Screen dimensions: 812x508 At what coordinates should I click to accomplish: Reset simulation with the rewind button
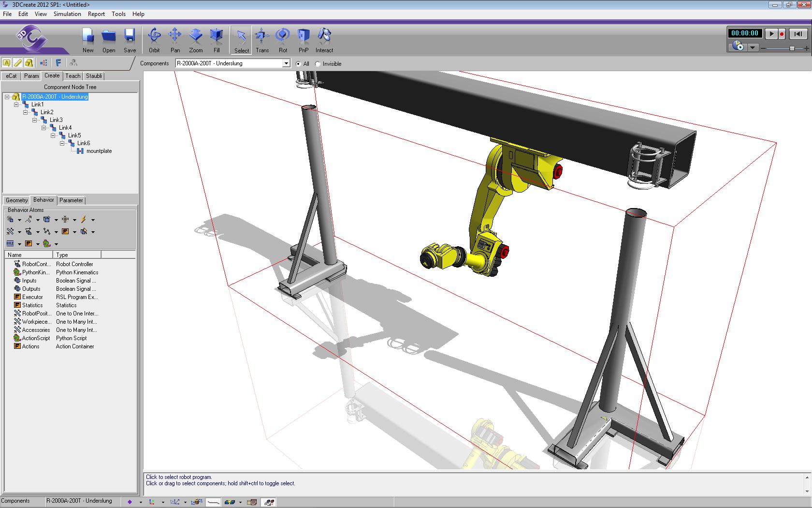[x=798, y=33]
